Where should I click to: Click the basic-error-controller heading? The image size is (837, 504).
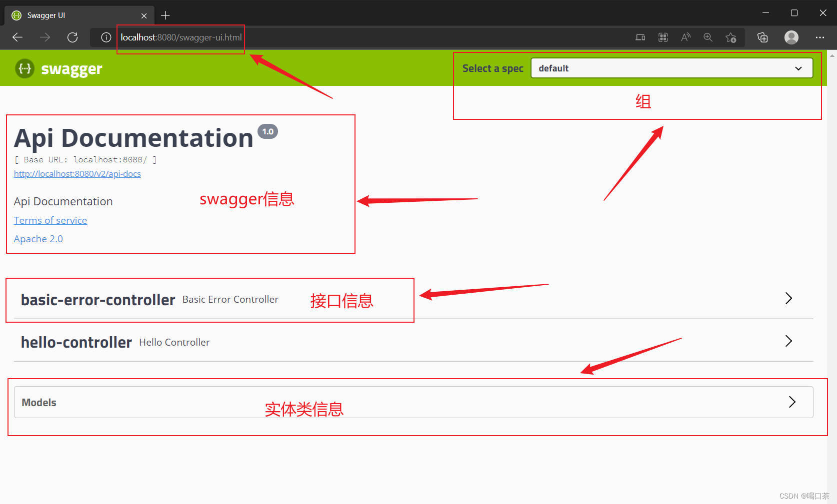coord(98,300)
